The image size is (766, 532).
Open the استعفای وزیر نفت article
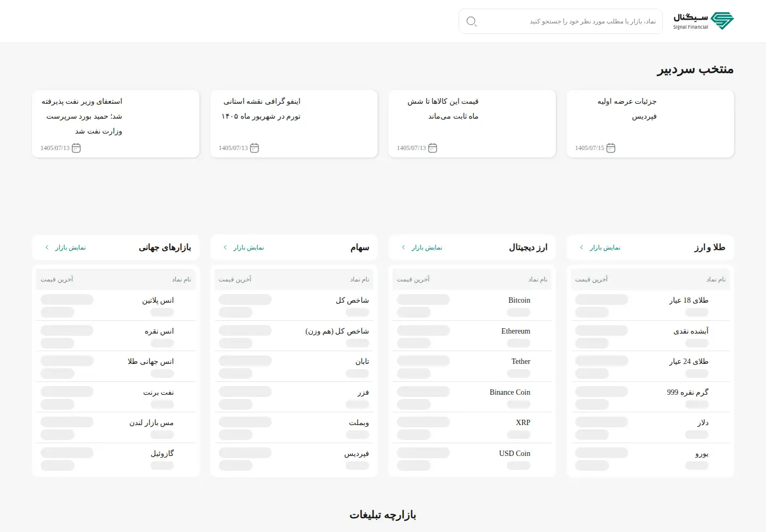[115, 123]
